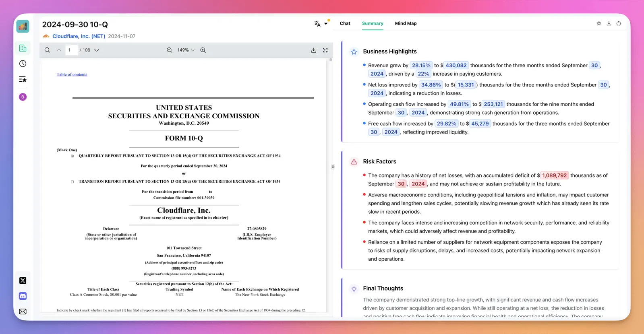Viewport: 644px width, 334px height.
Task: Switch to the Chat tab
Action: coord(345,23)
